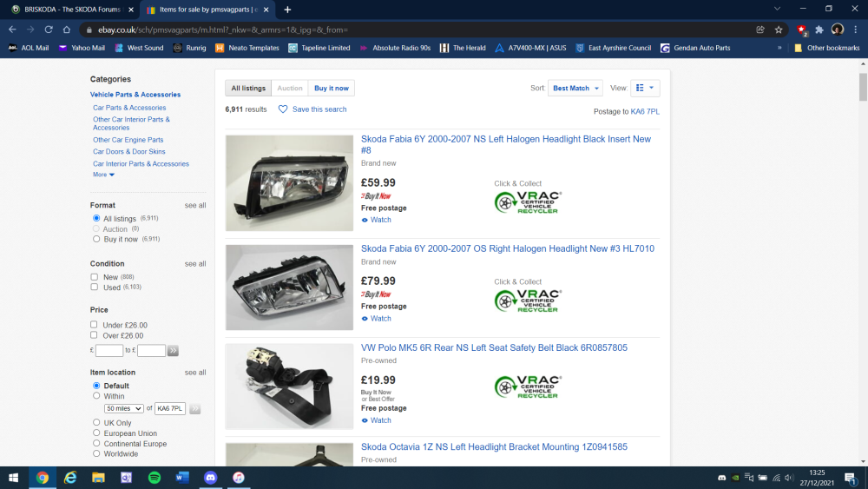Click see all next to Item location
This screenshot has height=489, width=868.
coord(194,373)
